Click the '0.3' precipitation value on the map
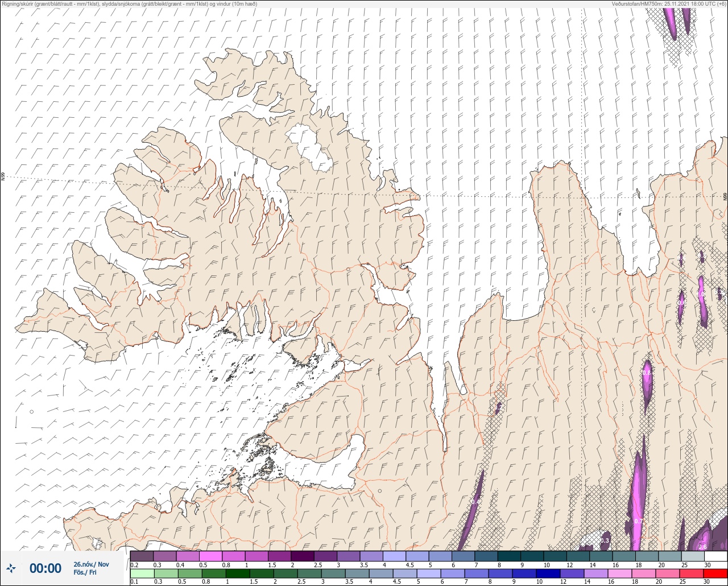The height and width of the screenshot is (586, 728). [605, 540]
